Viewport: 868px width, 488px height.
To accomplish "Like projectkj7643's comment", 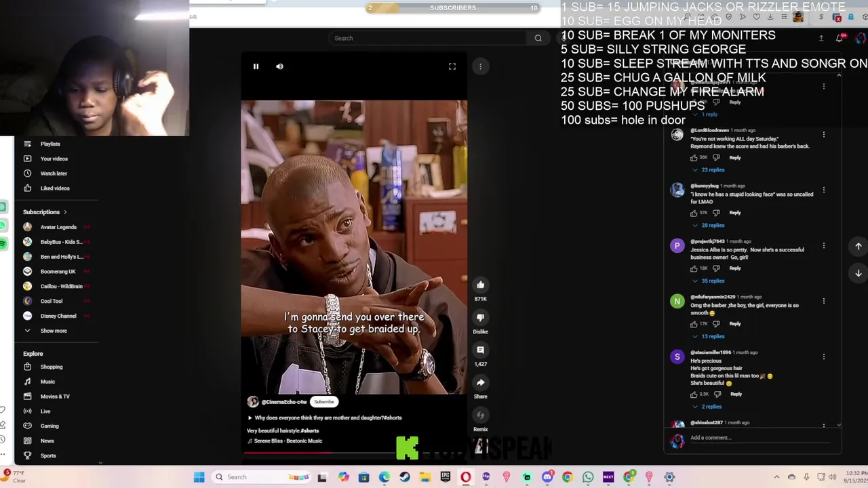I will click(x=694, y=268).
